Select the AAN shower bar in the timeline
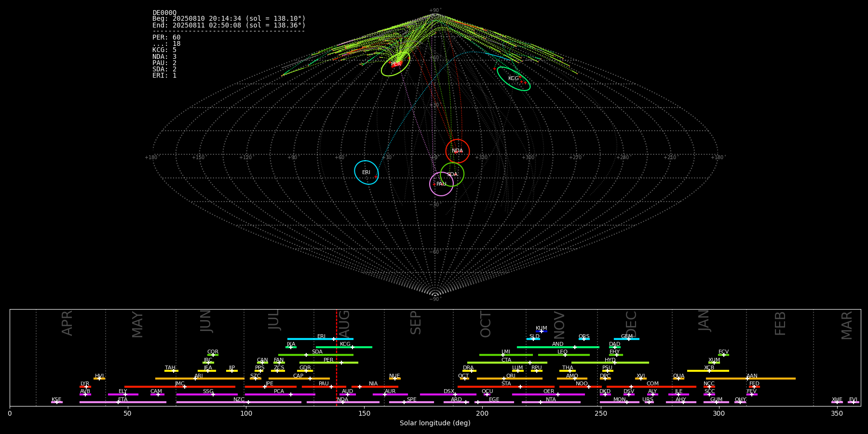This screenshot has height=434, width=868. coord(751,379)
